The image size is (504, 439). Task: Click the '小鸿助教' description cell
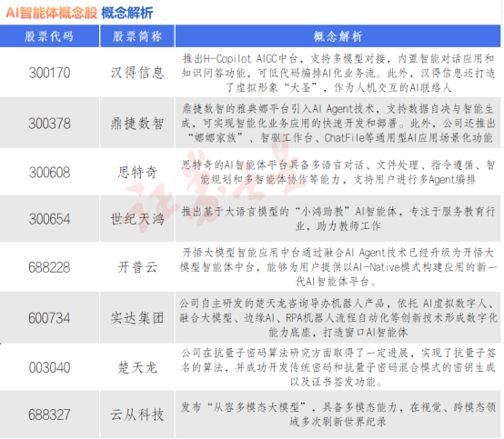click(x=338, y=219)
